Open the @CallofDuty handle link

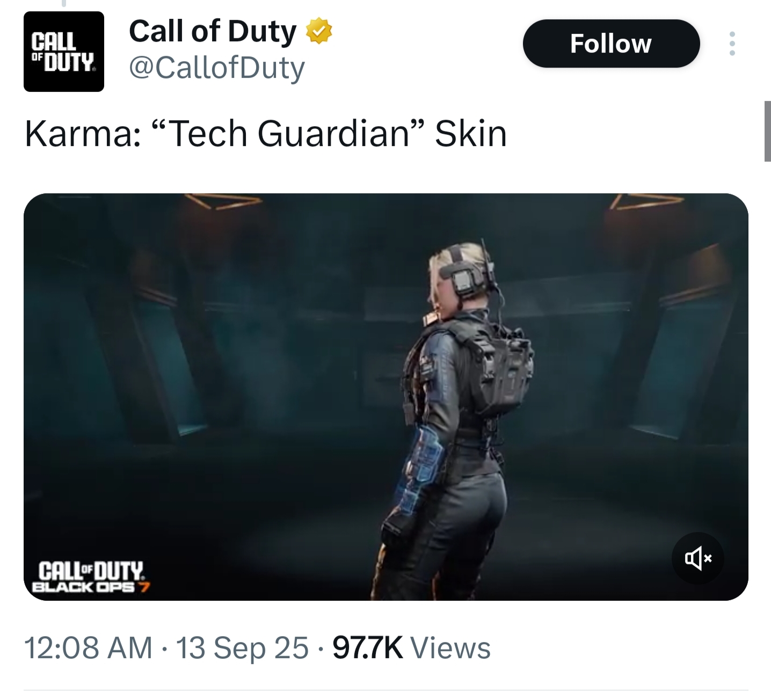click(x=217, y=68)
